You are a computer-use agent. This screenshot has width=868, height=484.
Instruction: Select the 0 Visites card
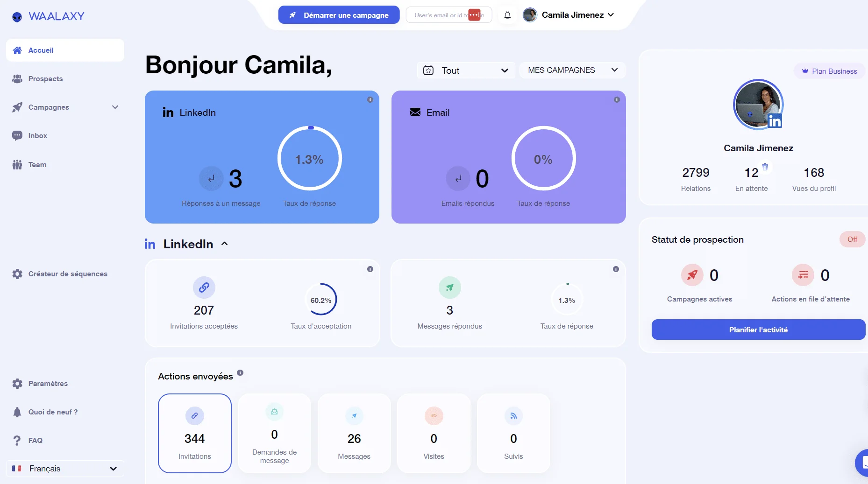434,433
